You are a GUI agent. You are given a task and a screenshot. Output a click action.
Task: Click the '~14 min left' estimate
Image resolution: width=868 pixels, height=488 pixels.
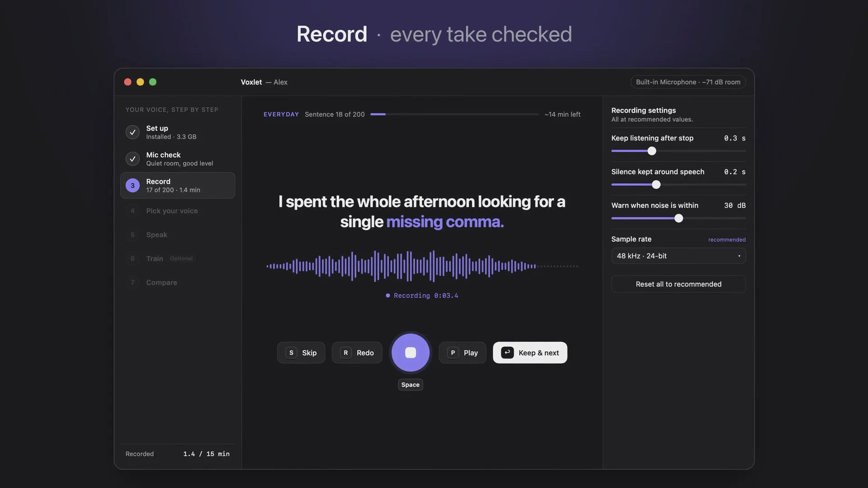point(562,114)
